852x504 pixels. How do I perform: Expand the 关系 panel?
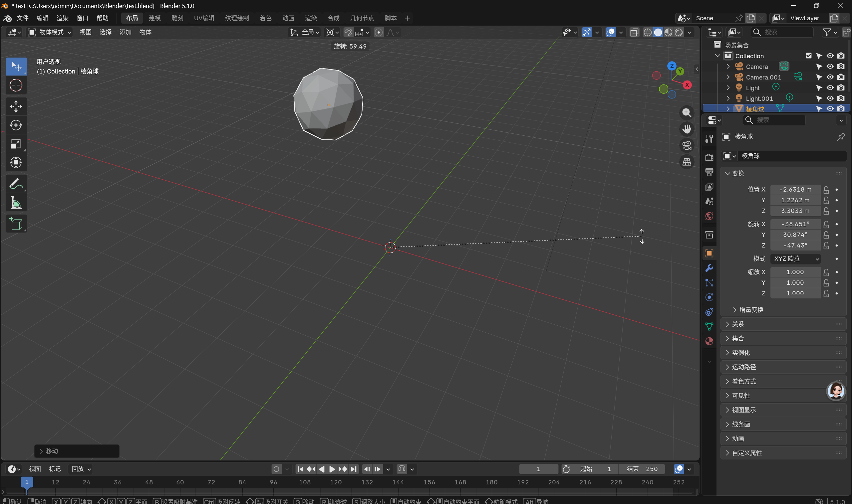[x=738, y=324]
